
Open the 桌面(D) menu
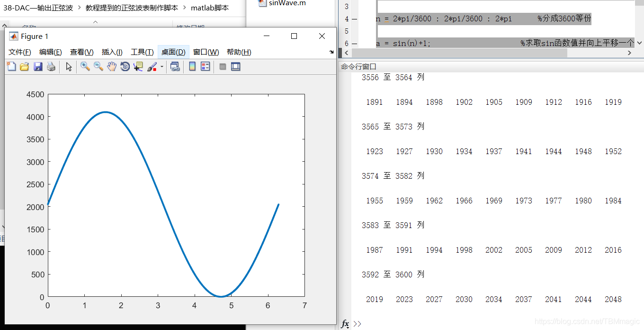[173, 52]
